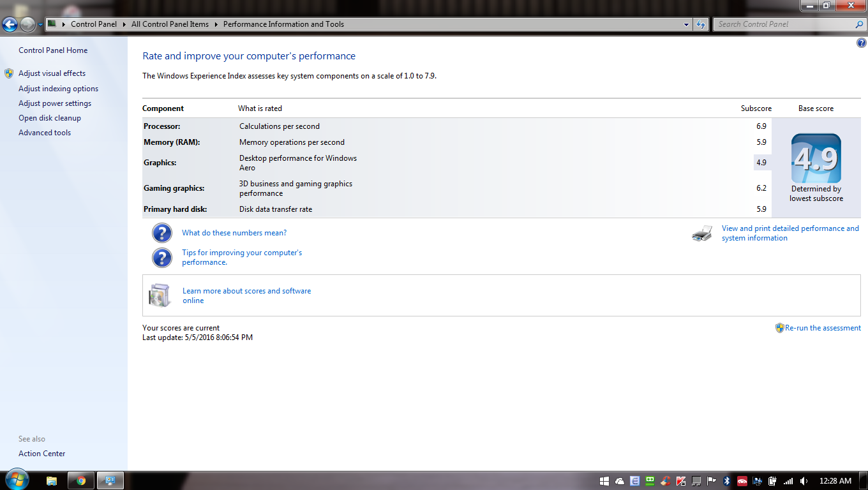View and print detailed performance information
Image resolution: width=868 pixels, height=490 pixels.
tap(790, 233)
